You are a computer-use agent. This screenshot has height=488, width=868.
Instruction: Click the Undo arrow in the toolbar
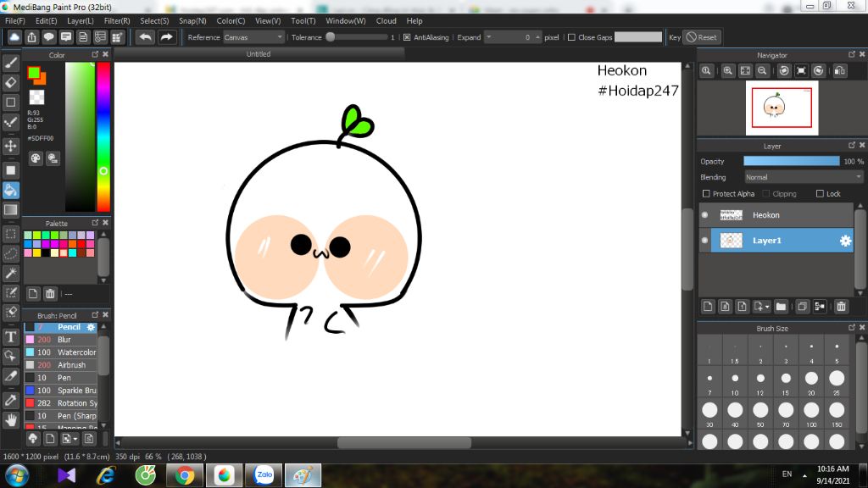pos(146,37)
